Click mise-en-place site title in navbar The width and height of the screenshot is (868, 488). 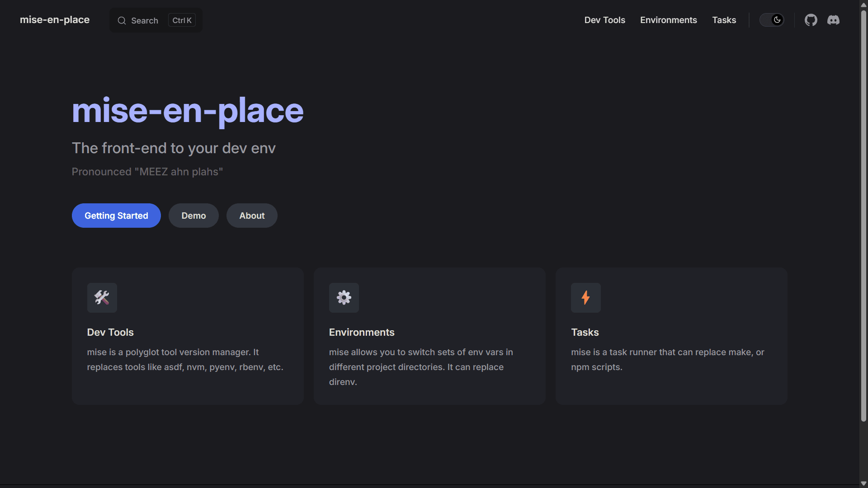[x=55, y=20]
